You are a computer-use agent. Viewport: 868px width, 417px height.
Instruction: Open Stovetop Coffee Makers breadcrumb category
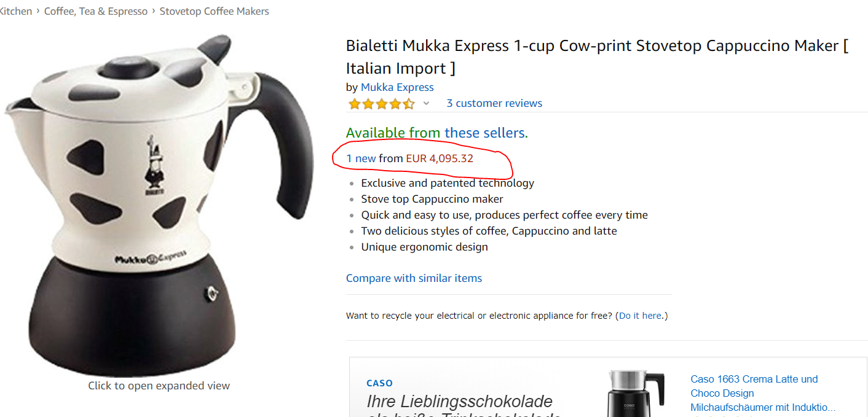pyautogui.click(x=214, y=11)
